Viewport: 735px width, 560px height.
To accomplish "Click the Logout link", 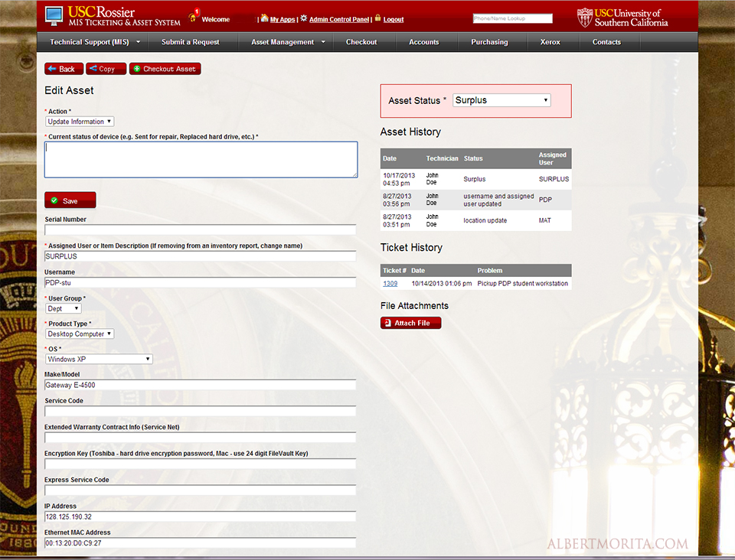I will [x=393, y=19].
